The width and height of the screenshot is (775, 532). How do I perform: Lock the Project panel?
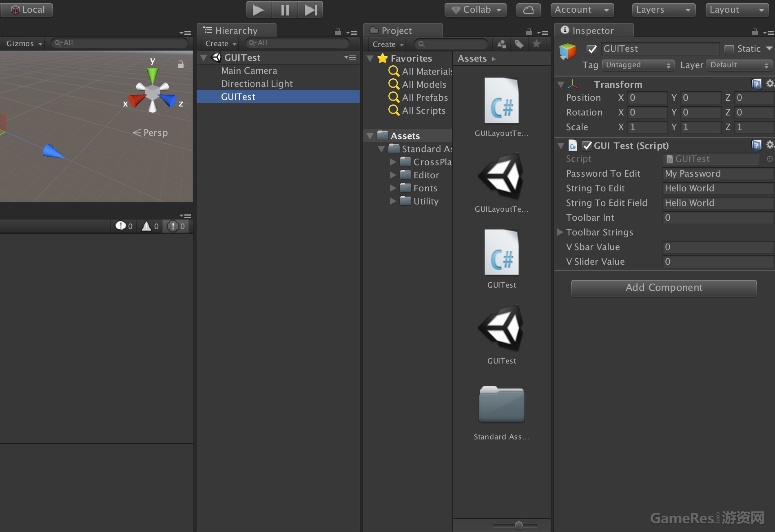tap(529, 31)
